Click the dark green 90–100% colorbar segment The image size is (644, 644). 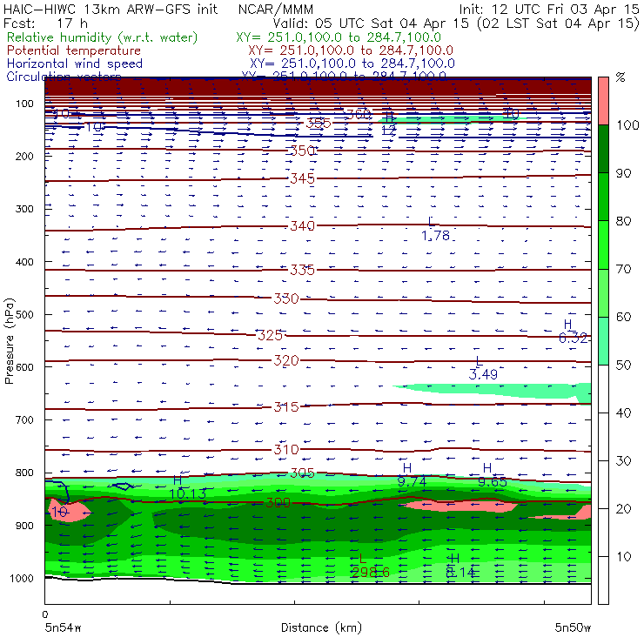click(603, 149)
